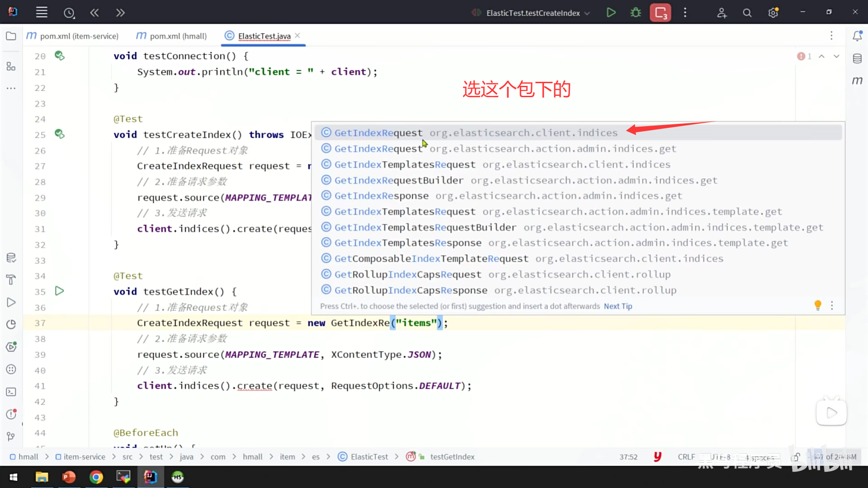
Task: Click run gutter icon for testGetIndex
Action: click(59, 291)
